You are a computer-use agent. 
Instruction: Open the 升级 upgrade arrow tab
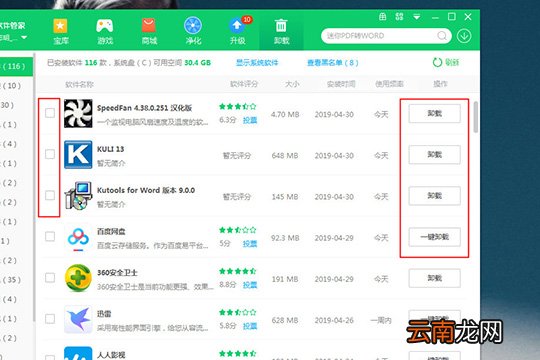tap(238, 31)
